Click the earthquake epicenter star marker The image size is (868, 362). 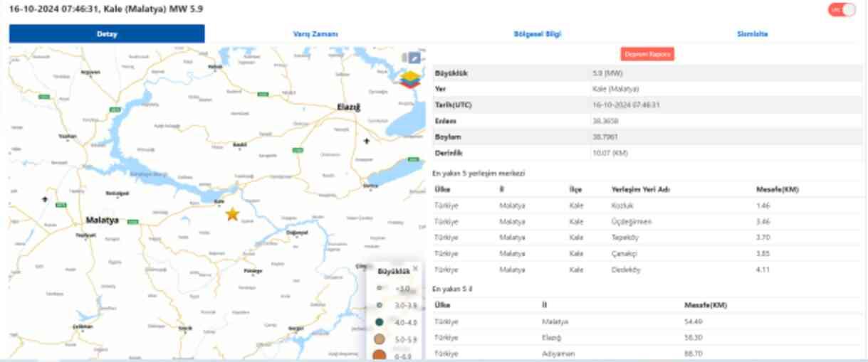pos(232,214)
